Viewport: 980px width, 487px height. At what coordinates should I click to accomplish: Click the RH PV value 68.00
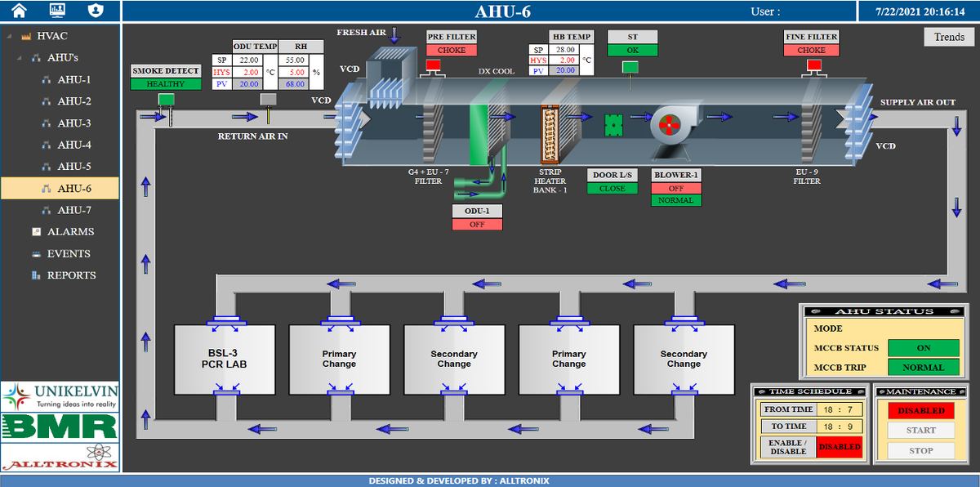[293, 83]
